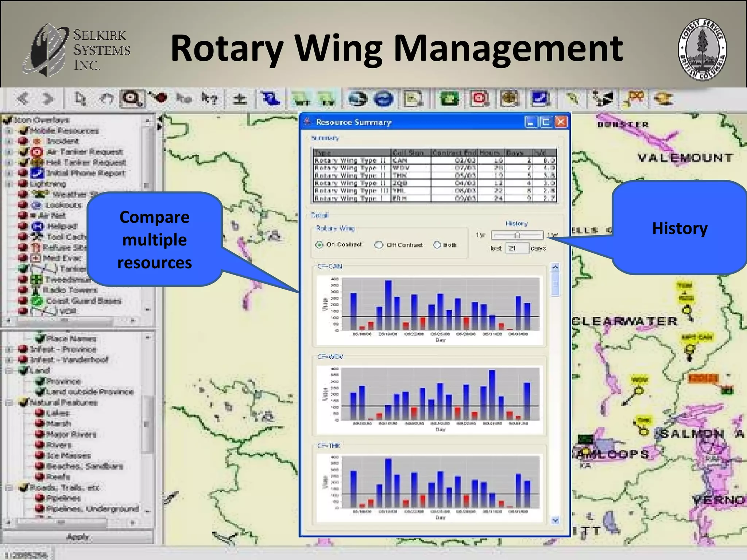Click the Hours column header
Viewport: 747px width, 560px height.
point(490,152)
